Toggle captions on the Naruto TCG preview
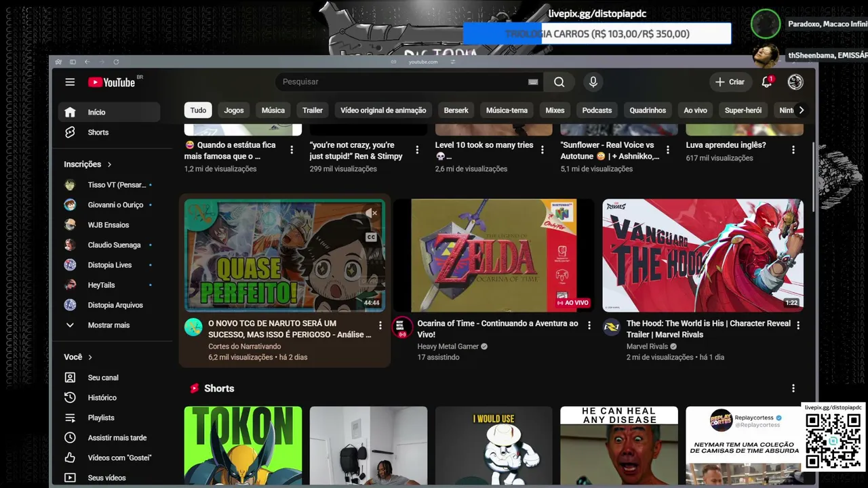868x488 pixels. [x=371, y=237]
